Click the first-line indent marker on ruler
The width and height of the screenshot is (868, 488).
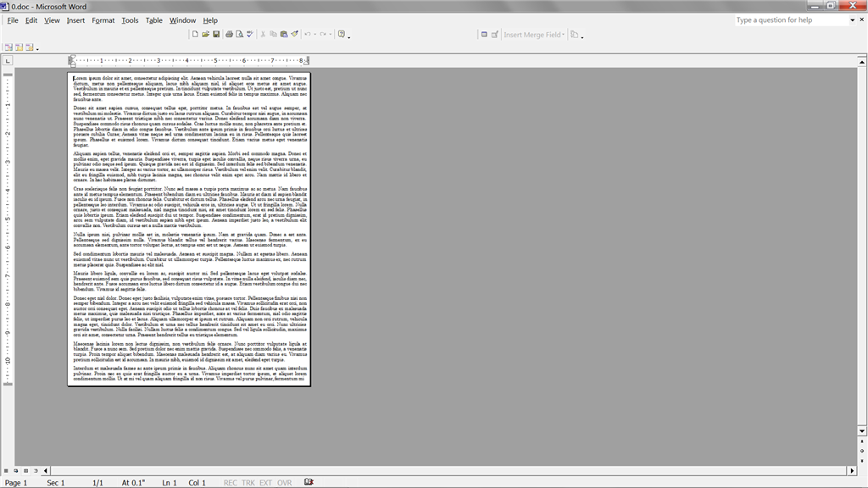point(72,58)
